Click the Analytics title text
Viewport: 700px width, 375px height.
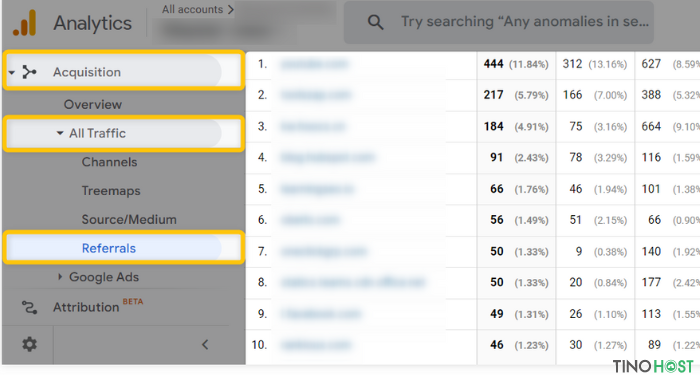(92, 23)
